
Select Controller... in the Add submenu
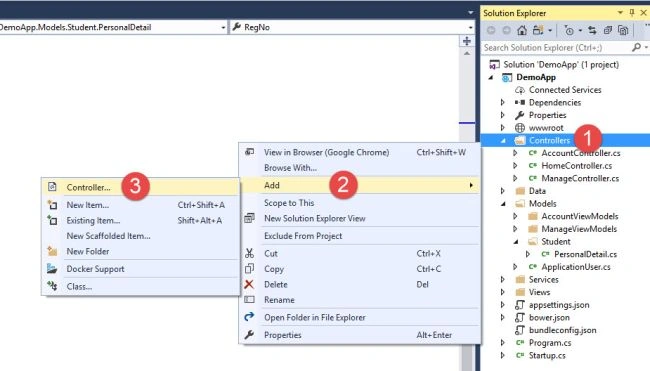(141, 187)
